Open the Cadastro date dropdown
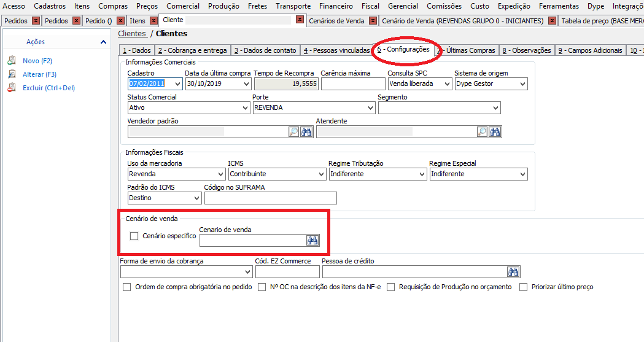 click(177, 84)
